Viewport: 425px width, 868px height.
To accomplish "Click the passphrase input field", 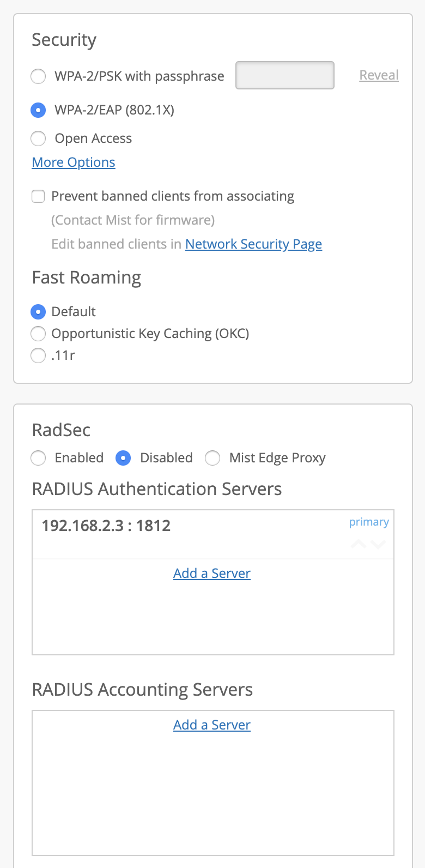I will tap(284, 75).
